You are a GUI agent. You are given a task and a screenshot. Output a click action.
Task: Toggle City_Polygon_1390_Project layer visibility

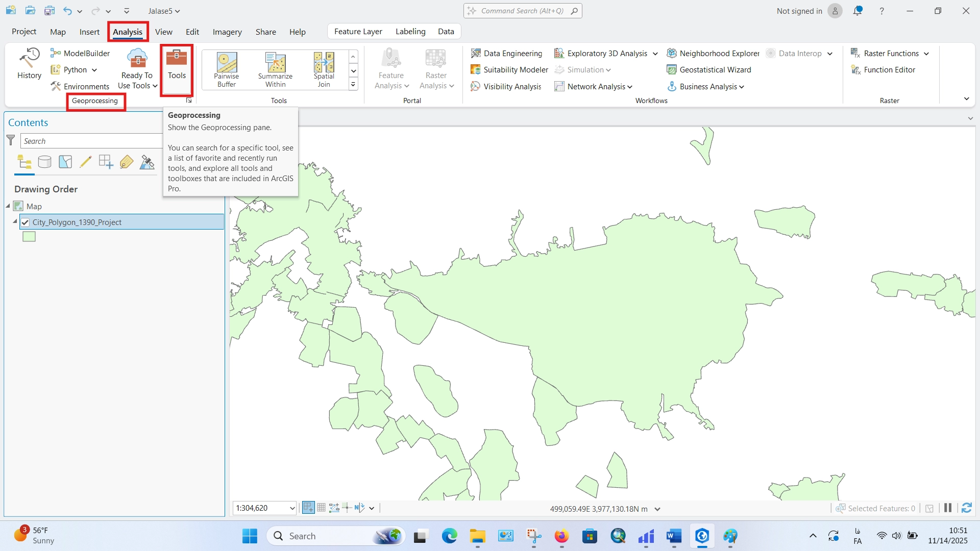pos(25,222)
